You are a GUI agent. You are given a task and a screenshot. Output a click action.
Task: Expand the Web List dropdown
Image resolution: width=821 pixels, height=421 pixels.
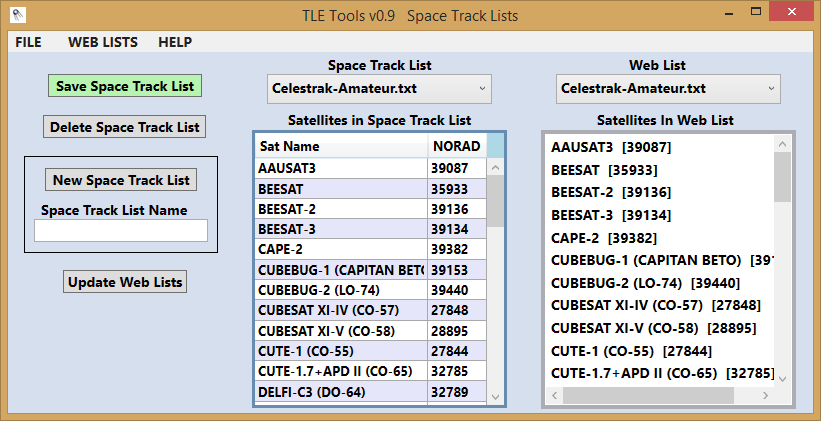tap(668, 88)
